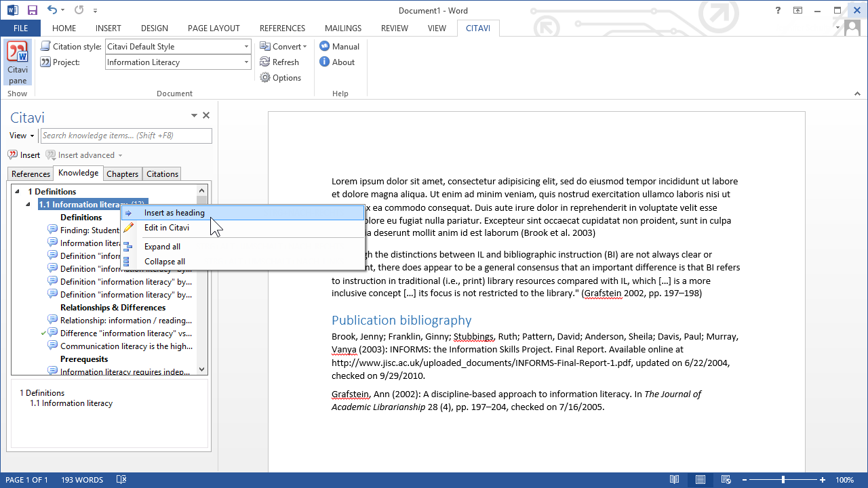Switch to the INSERT ribbon tab
The image size is (868, 488).
click(x=108, y=28)
